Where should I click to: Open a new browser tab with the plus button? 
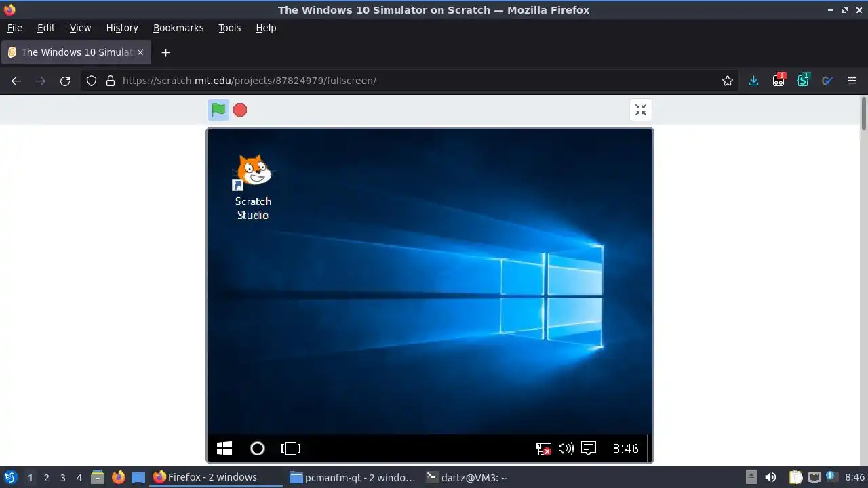165,52
